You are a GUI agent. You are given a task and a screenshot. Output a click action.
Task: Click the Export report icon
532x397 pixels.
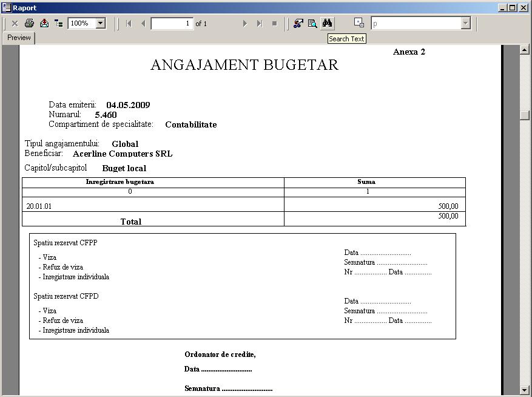44,23
